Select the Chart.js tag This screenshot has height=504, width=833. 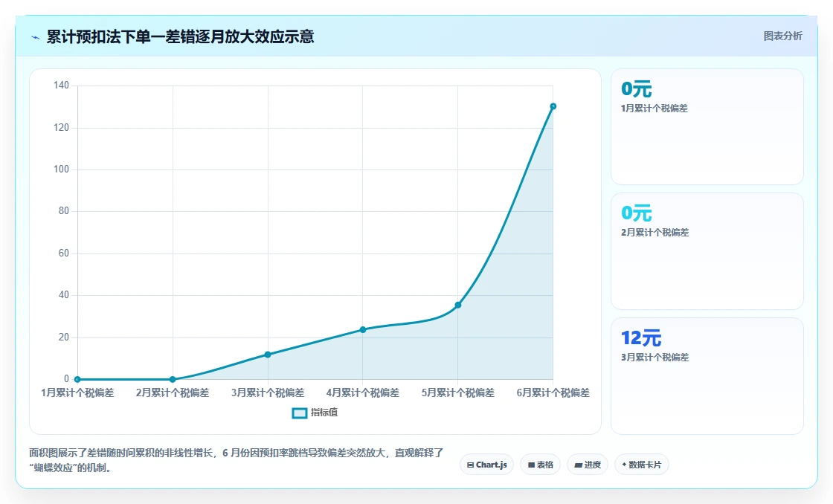click(x=486, y=465)
